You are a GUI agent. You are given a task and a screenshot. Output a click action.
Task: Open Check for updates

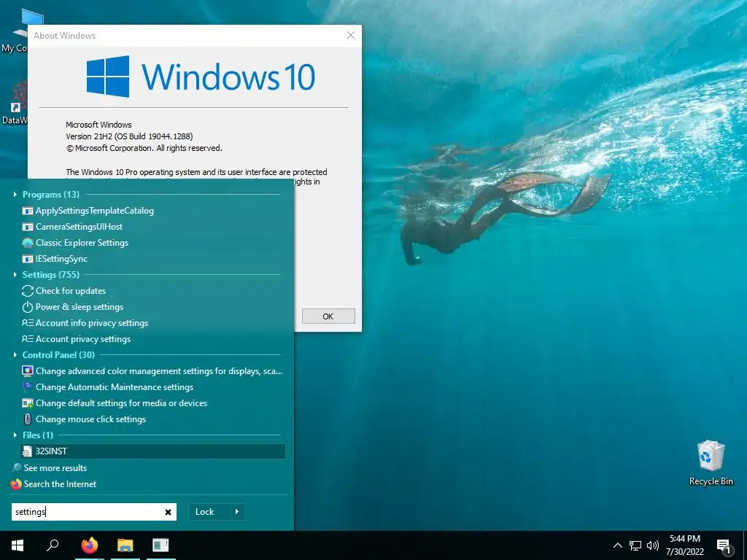point(152,291)
